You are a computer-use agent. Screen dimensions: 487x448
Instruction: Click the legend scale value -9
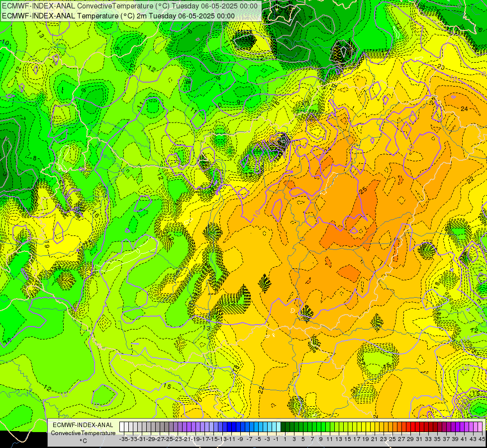point(240,439)
